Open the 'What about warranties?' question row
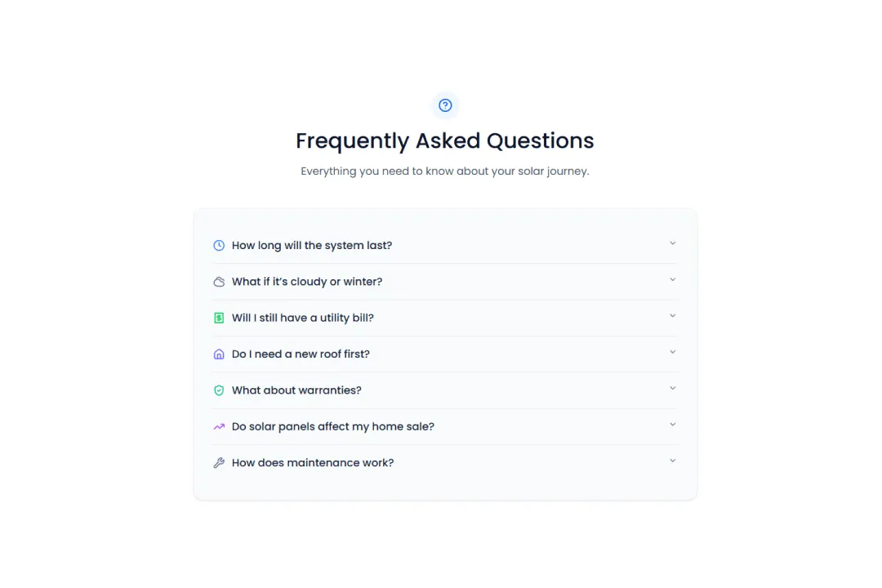Viewport: 882px width, 588px height. [296, 390]
